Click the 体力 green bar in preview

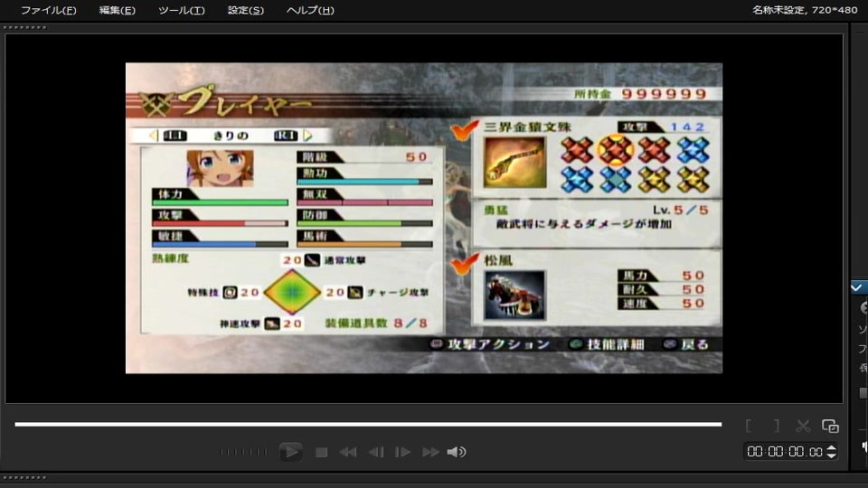tap(221, 202)
